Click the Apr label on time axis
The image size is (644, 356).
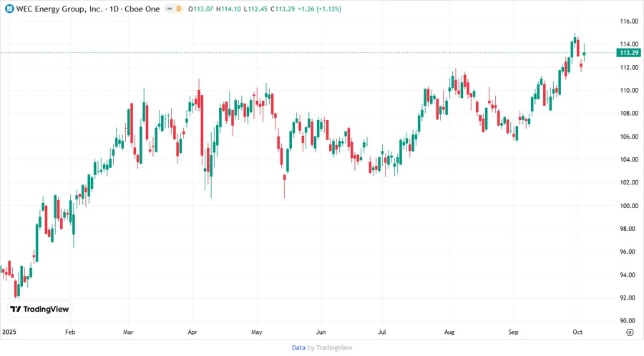(192, 332)
